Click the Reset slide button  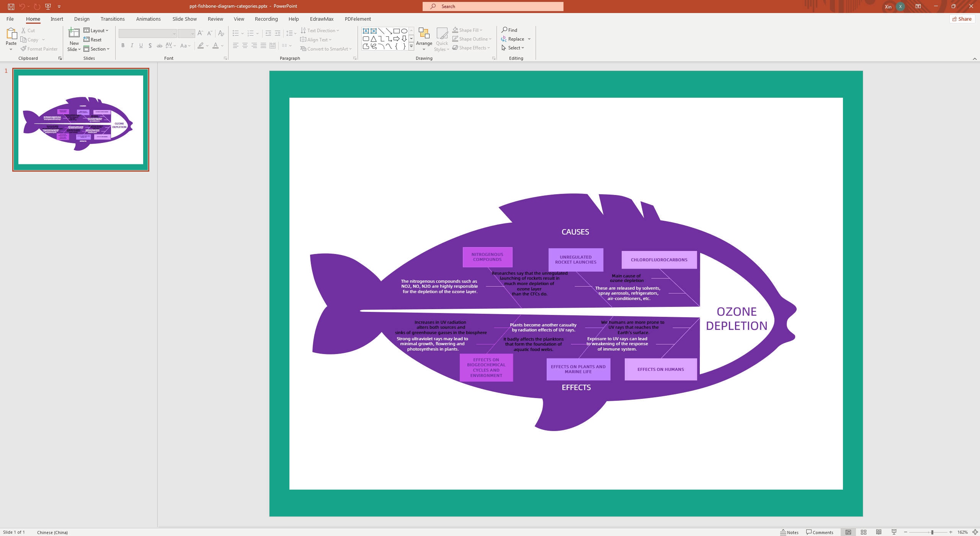tap(93, 39)
